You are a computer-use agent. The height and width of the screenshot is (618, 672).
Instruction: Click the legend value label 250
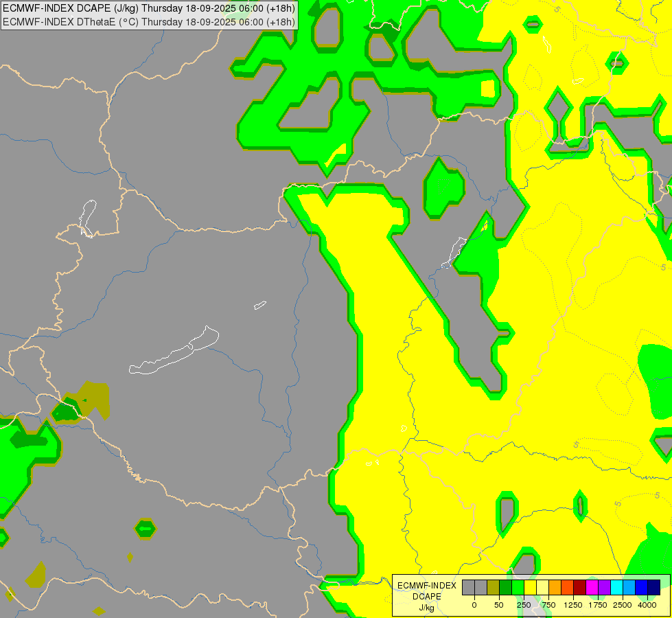524,605
